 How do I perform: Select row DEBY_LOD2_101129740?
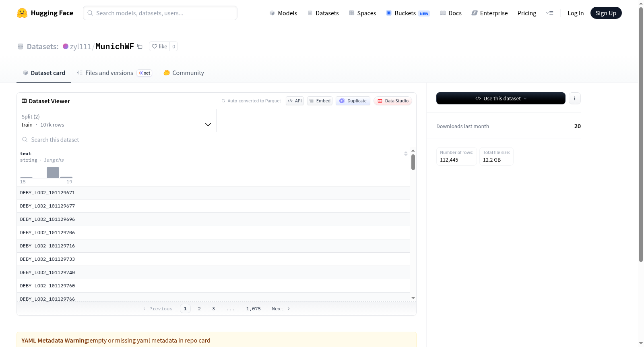click(x=213, y=272)
